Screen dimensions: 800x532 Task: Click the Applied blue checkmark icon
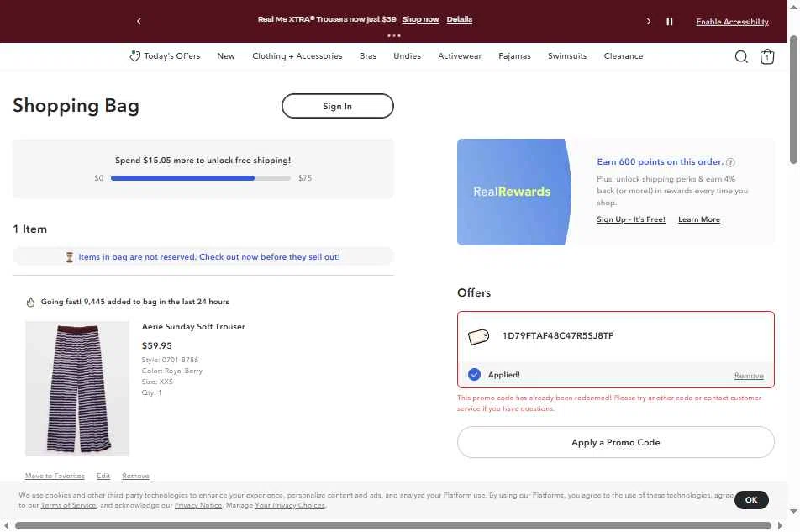474,374
